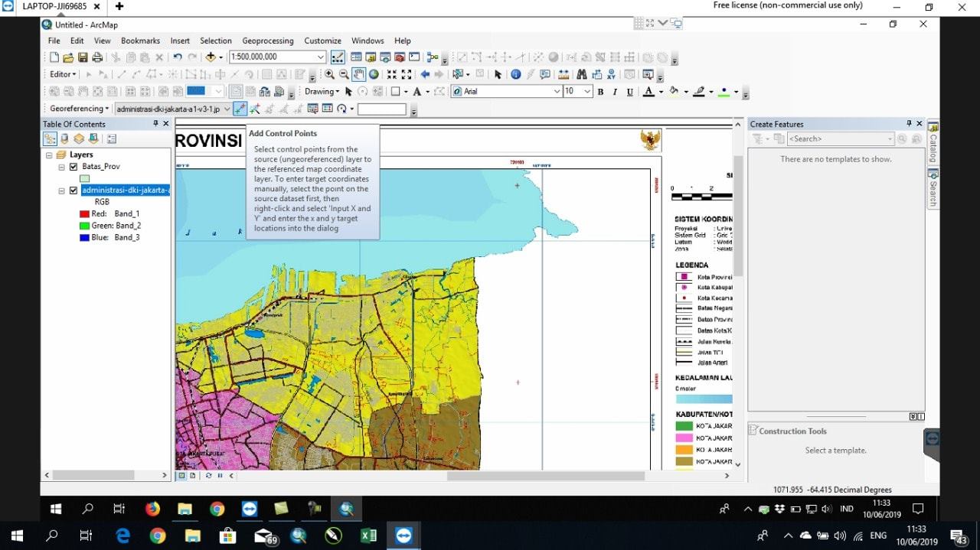Open Go To XY tool
The height and width of the screenshot is (550, 980).
coord(612,74)
